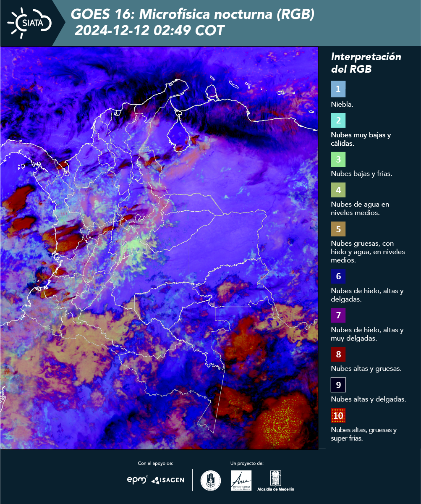Screen dimensions: 421x504
Task: Click the Área Metropolitana Valle de Aburrá logo
Action: (241, 480)
